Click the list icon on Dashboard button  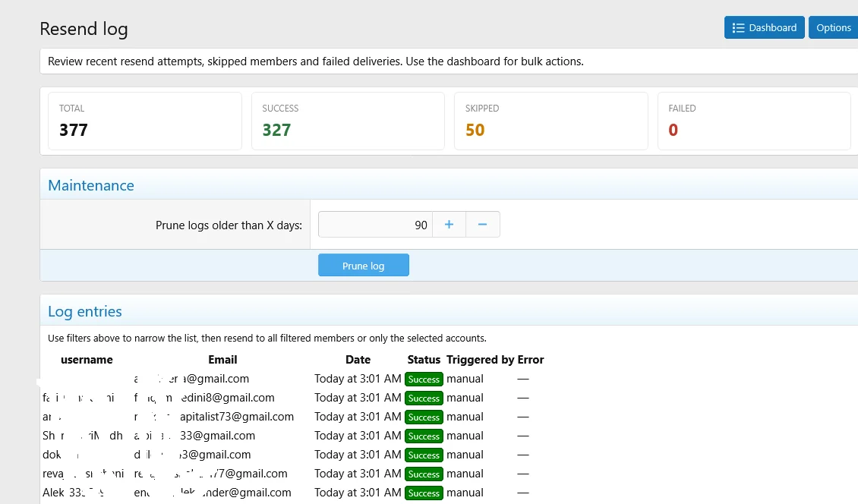738,28
